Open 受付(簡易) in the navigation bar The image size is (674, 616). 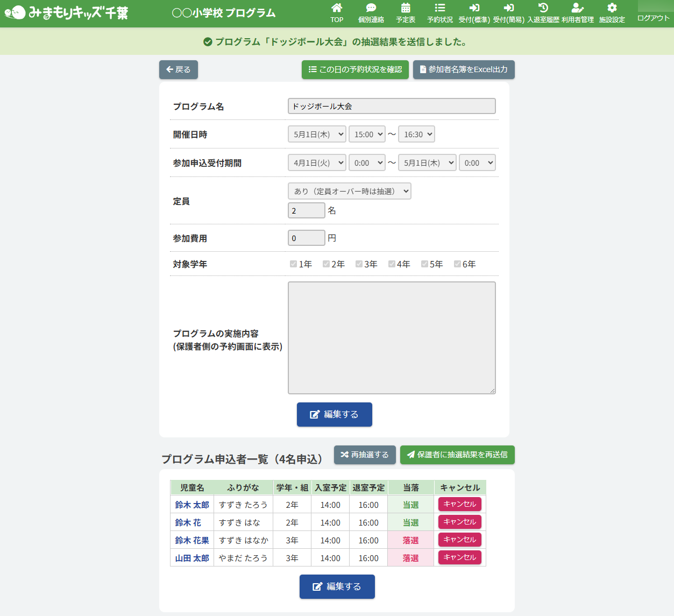(x=508, y=13)
